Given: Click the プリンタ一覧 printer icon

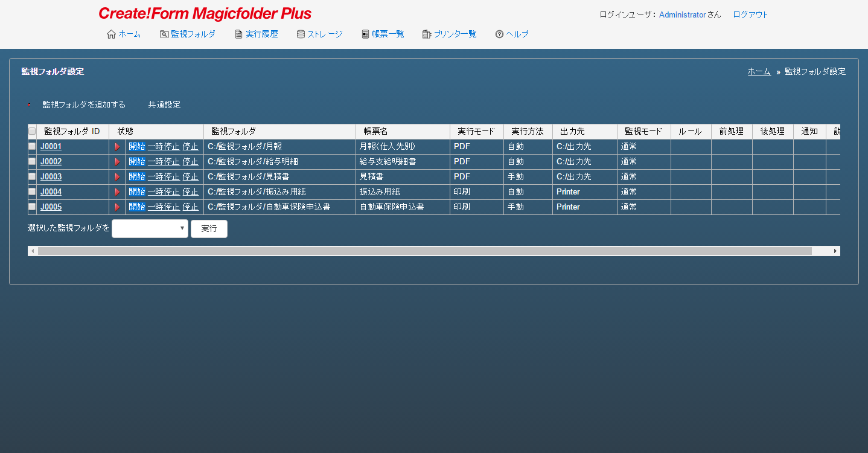Looking at the screenshot, I should [427, 34].
